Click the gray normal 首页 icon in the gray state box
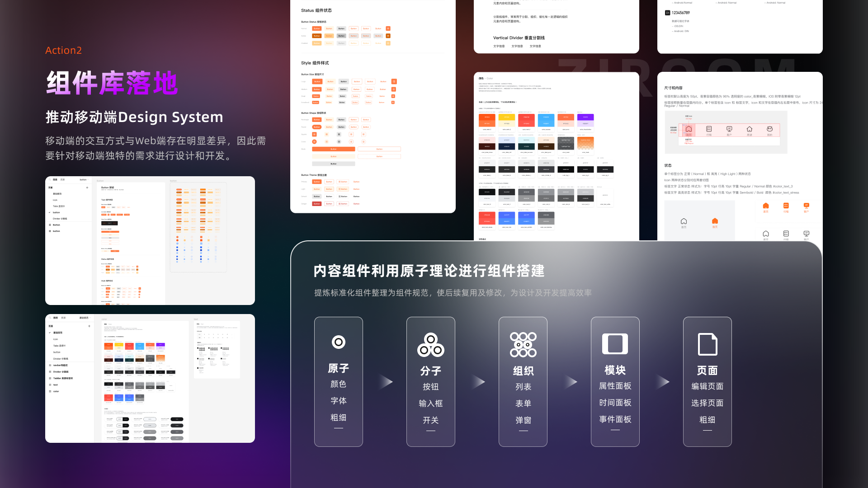Image resolution: width=868 pixels, height=488 pixels. (684, 221)
